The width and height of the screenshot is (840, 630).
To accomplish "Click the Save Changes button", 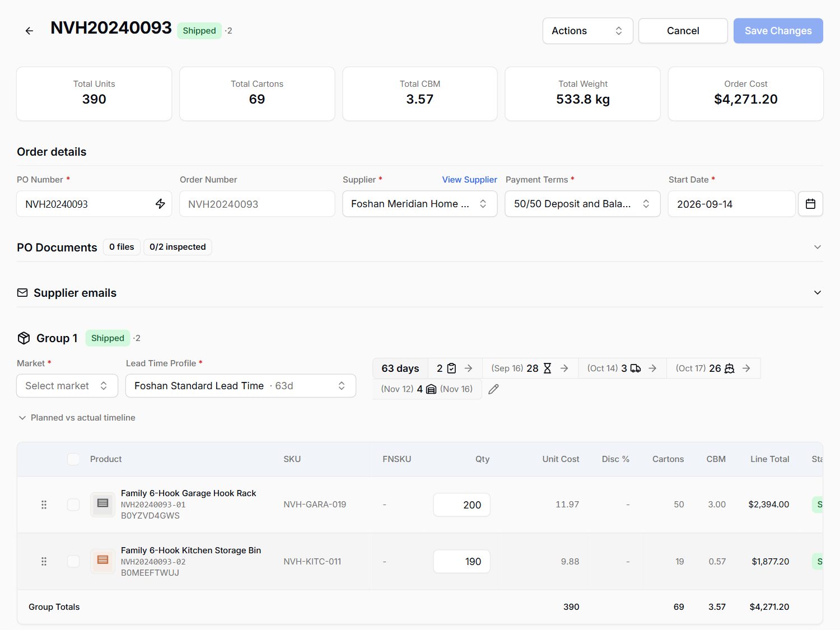I will pyautogui.click(x=778, y=31).
